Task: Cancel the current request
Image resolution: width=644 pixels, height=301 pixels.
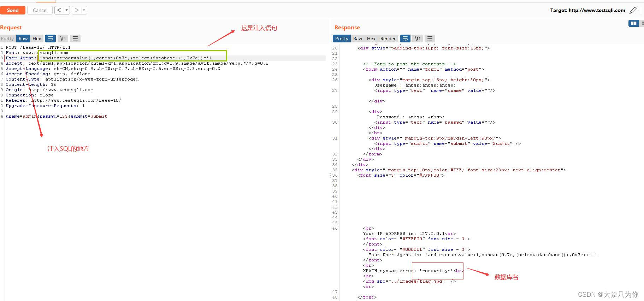Action: click(40, 10)
